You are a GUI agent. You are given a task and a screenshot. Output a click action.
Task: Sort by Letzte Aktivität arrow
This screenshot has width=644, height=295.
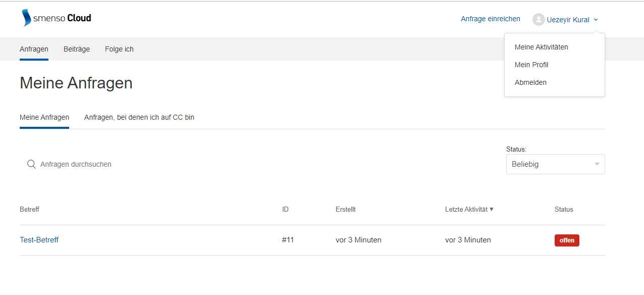(x=492, y=209)
